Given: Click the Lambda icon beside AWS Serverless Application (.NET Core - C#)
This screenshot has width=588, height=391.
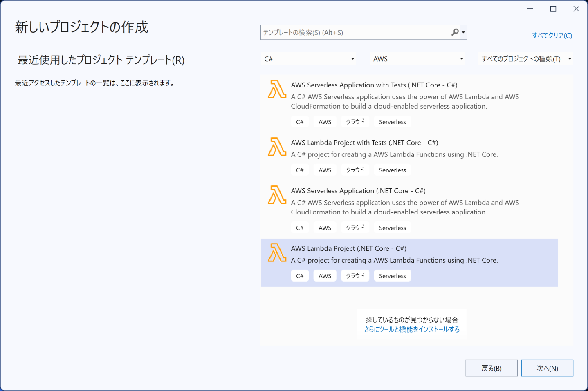Looking at the screenshot, I should 277,195.
